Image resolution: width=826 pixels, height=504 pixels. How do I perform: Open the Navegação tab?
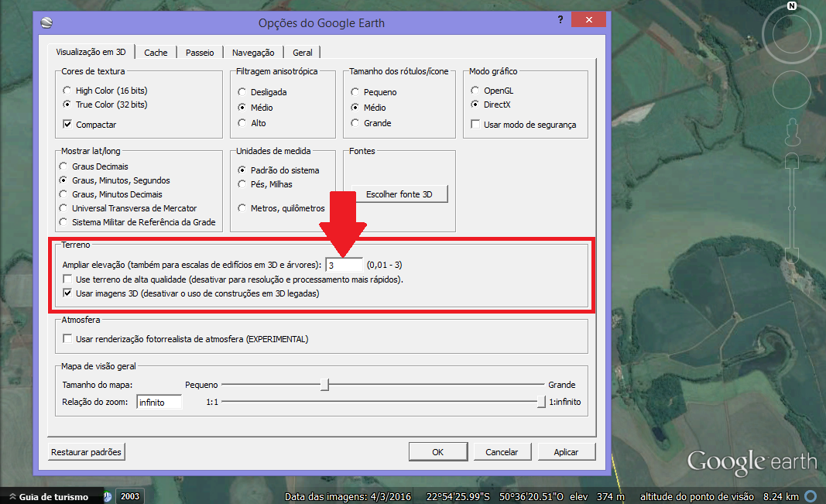tap(253, 53)
